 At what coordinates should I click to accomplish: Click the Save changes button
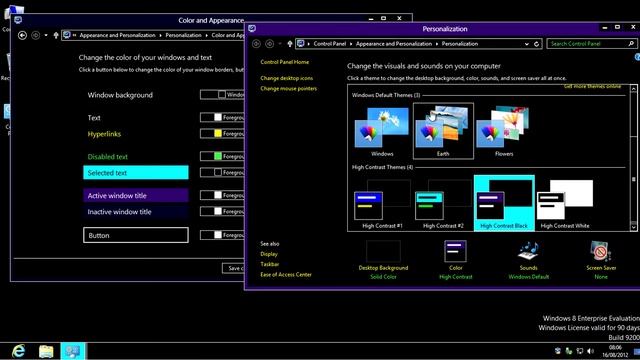[x=233, y=268]
